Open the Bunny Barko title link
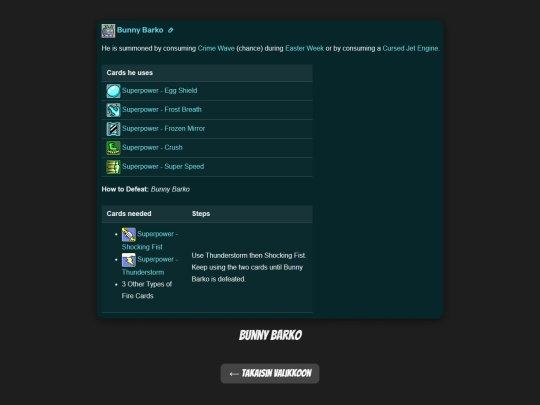 point(140,30)
